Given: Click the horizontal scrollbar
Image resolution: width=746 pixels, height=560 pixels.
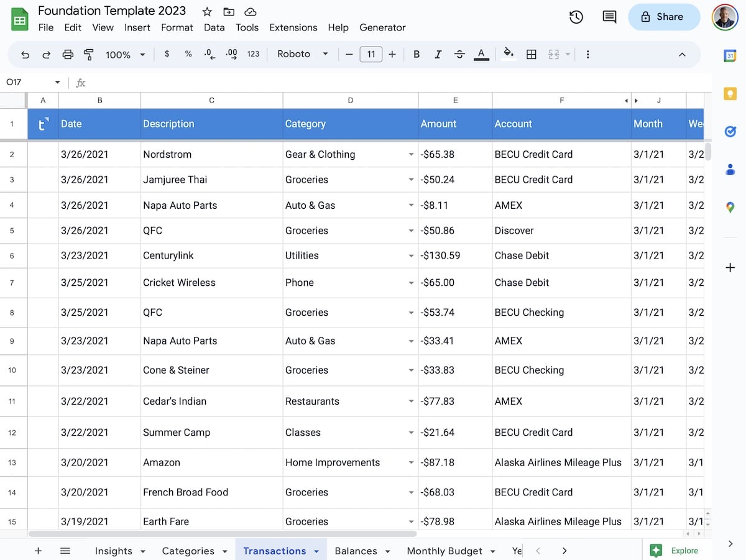Looking at the screenshot, I should coord(223,534).
